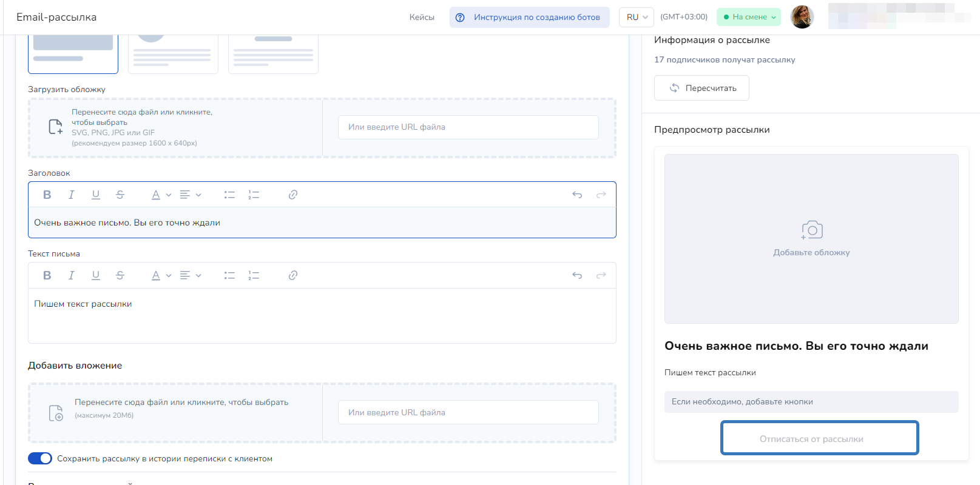980x485 pixels.
Task: Expand the На смене status dropdown
Action: pyautogui.click(x=749, y=17)
